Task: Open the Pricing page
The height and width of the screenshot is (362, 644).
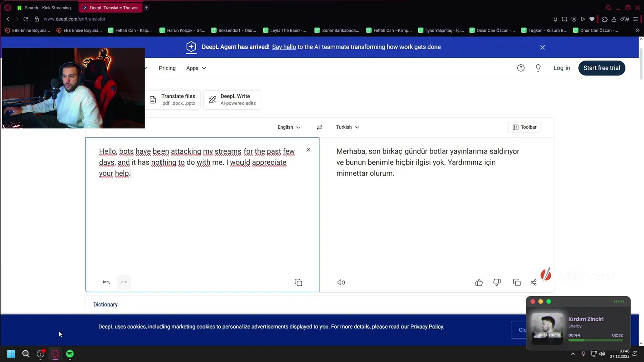Action: 167,68
